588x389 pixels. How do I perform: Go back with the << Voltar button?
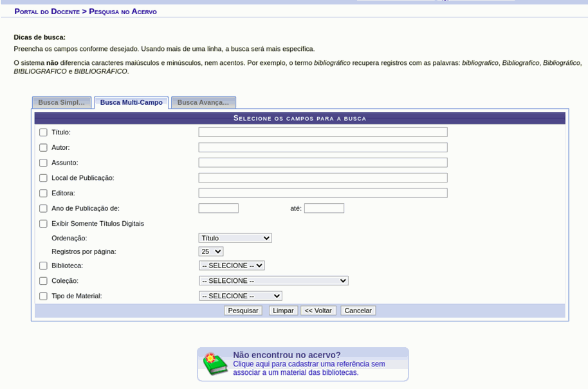pos(318,311)
